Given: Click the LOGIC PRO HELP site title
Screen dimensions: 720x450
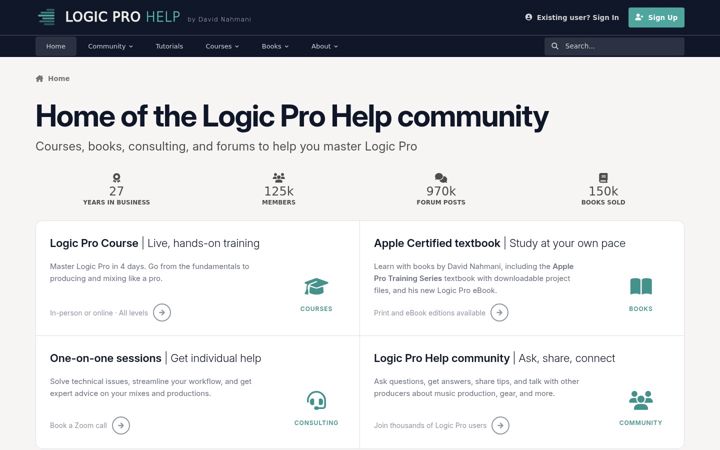Looking at the screenshot, I should coord(123,17).
